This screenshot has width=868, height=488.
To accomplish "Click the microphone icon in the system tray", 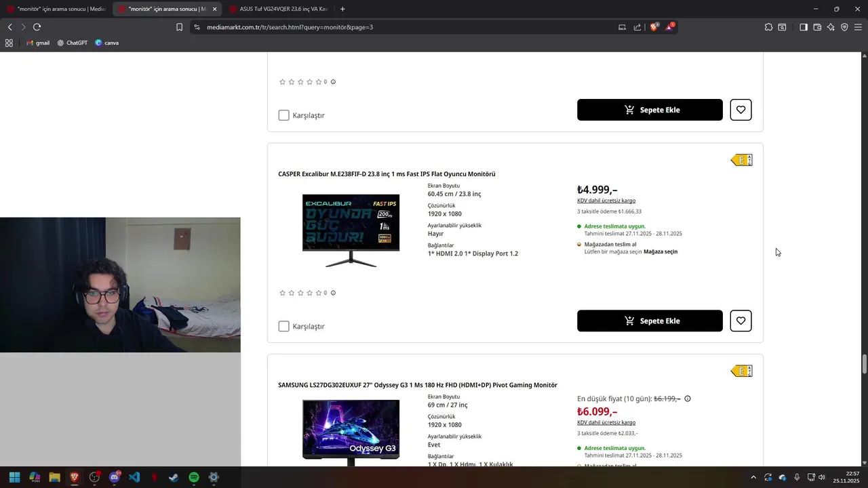I will (x=797, y=477).
